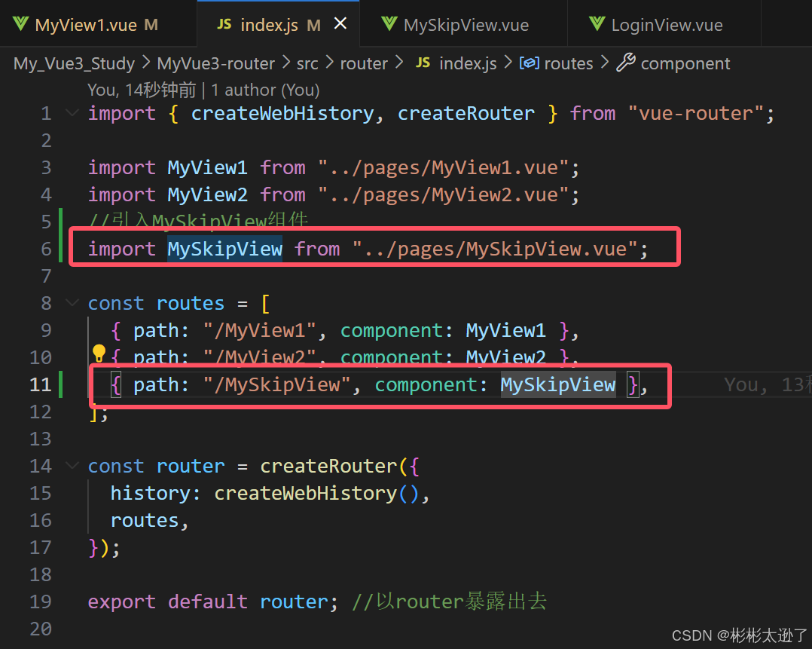Viewport: 812px width, 649px height.
Task: Switch to the MyView1.vue tab
Action: coord(98,24)
